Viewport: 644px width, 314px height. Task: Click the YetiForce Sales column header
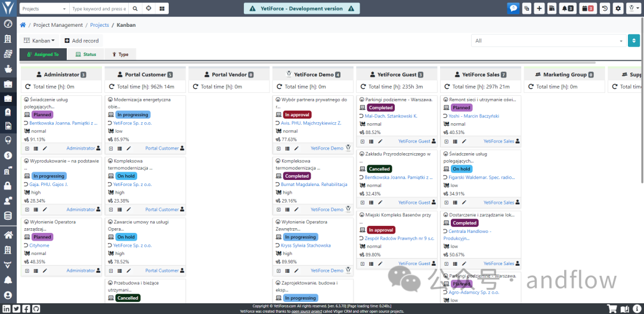point(481,74)
